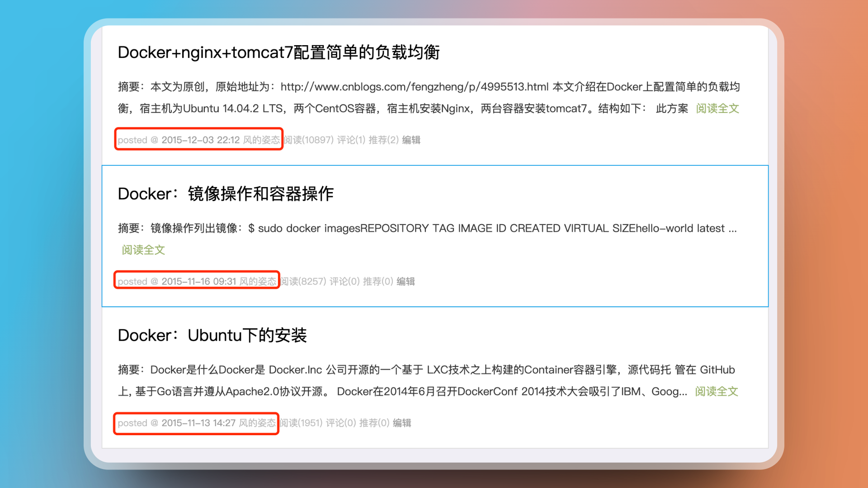Click 阅读(8257) read count
This screenshot has height=488, width=868.
(x=303, y=282)
